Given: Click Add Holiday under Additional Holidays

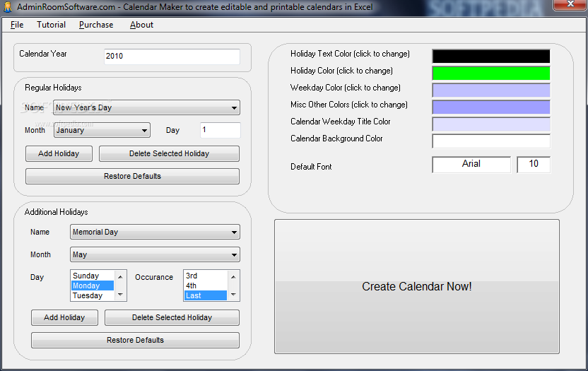Looking at the screenshot, I should pos(64,317).
